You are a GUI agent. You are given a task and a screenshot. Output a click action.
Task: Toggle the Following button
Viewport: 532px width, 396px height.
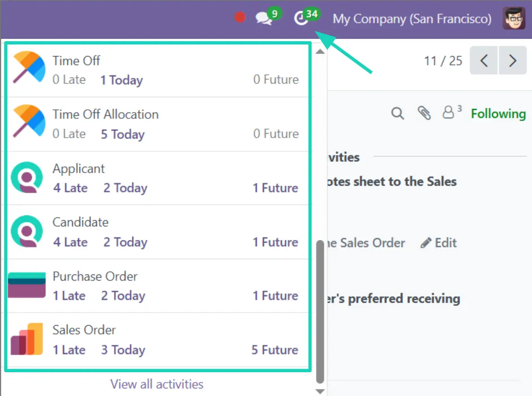coord(498,114)
